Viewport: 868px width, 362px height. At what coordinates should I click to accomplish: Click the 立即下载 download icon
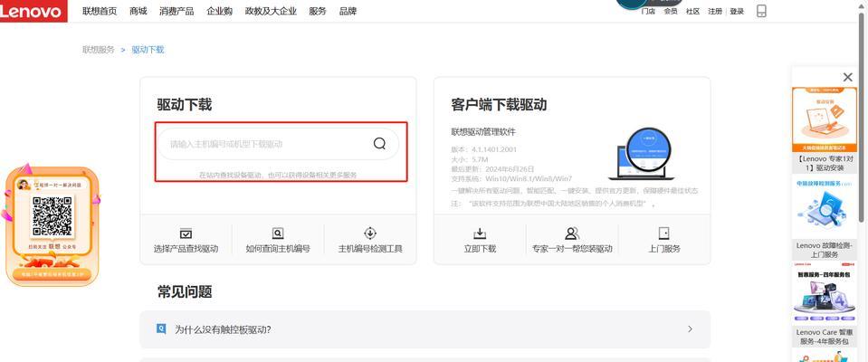(x=480, y=233)
